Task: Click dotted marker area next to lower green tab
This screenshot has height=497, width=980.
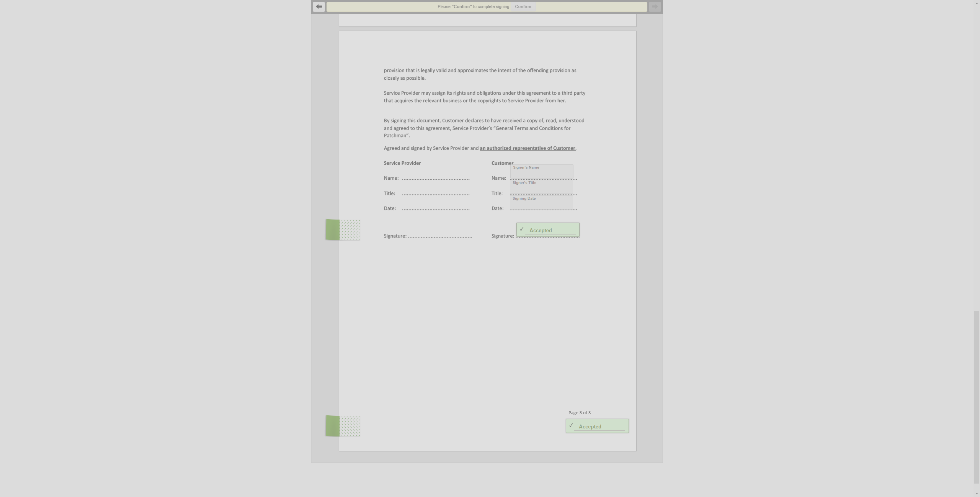Action: [x=350, y=426]
